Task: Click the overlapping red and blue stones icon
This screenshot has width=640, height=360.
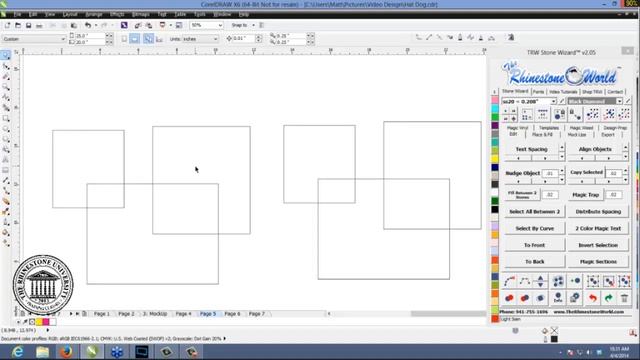Action: 525,298
